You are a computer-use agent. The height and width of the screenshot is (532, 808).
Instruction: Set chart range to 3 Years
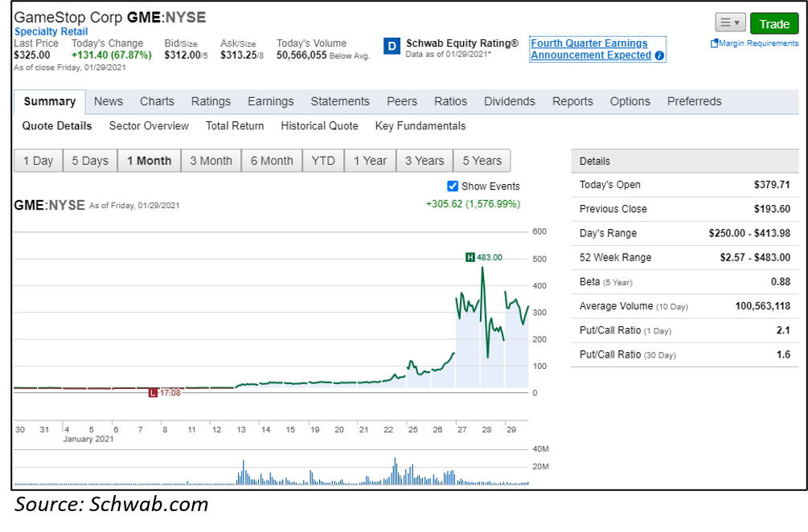pos(425,161)
